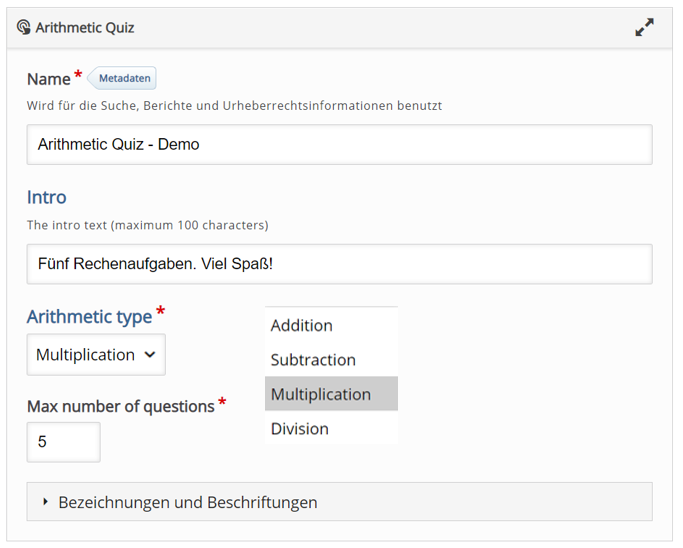
Task: Click the red asterisk next to Name
Action: click(78, 76)
